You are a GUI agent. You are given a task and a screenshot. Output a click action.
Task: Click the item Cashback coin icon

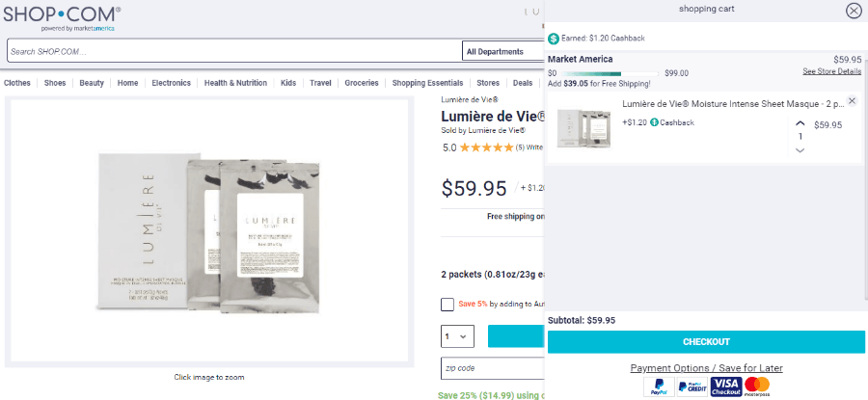pos(655,122)
